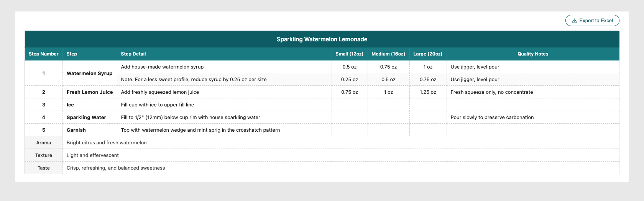
Task: Click the Large (20oz) column header
Action: pyautogui.click(x=428, y=54)
